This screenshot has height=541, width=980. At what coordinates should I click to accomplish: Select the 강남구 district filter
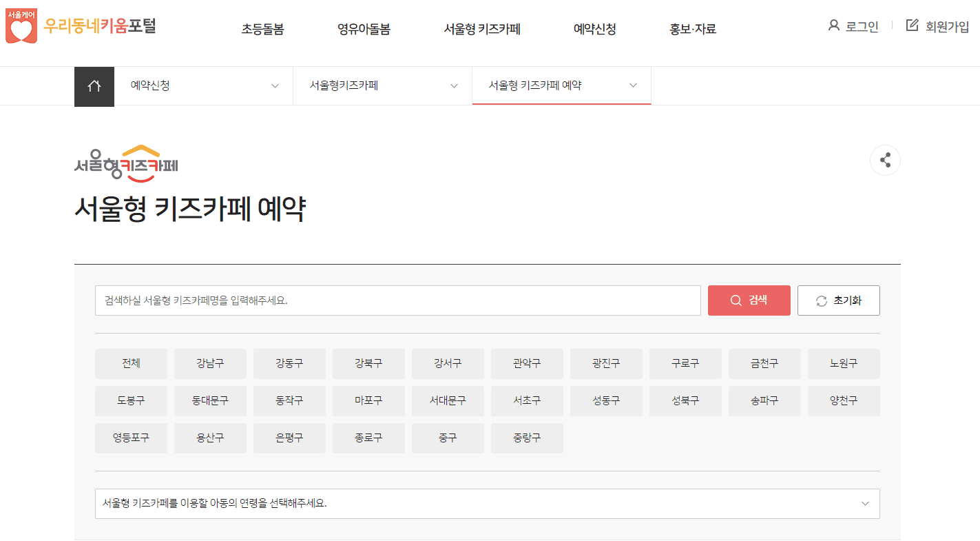(210, 363)
